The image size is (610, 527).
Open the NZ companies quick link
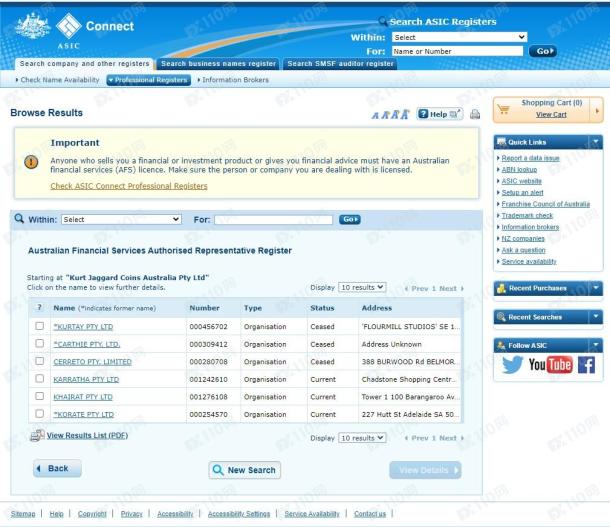pyautogui.click(x=523, y=238)
